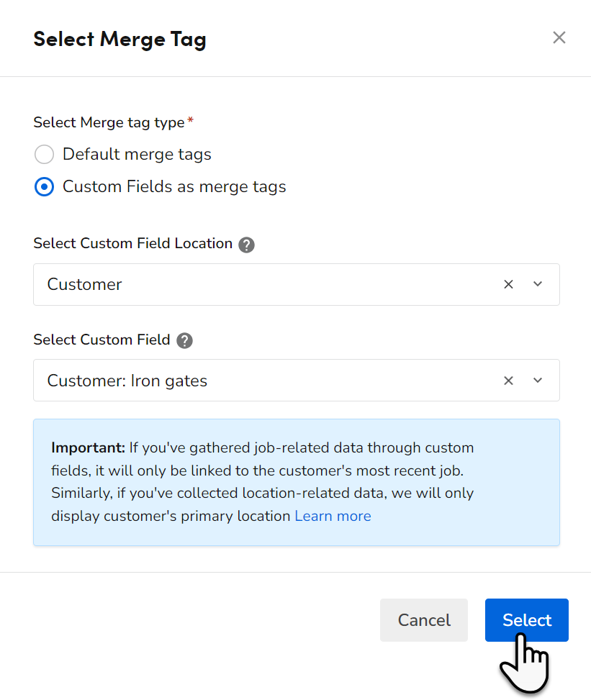Click the "Select Custom Field" label
The image size is (591, 700).
coord(101,340)
